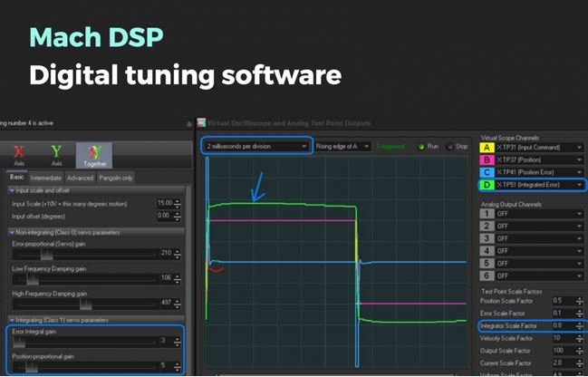588x377 pixels.
Task: Open the Pangolin only tab
Action: pos(115,178)
